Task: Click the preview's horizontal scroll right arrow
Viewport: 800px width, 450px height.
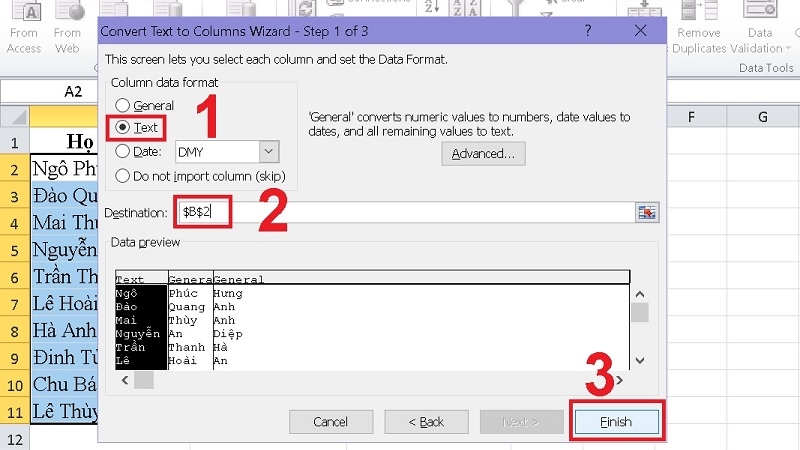Action: coord(620,380)
